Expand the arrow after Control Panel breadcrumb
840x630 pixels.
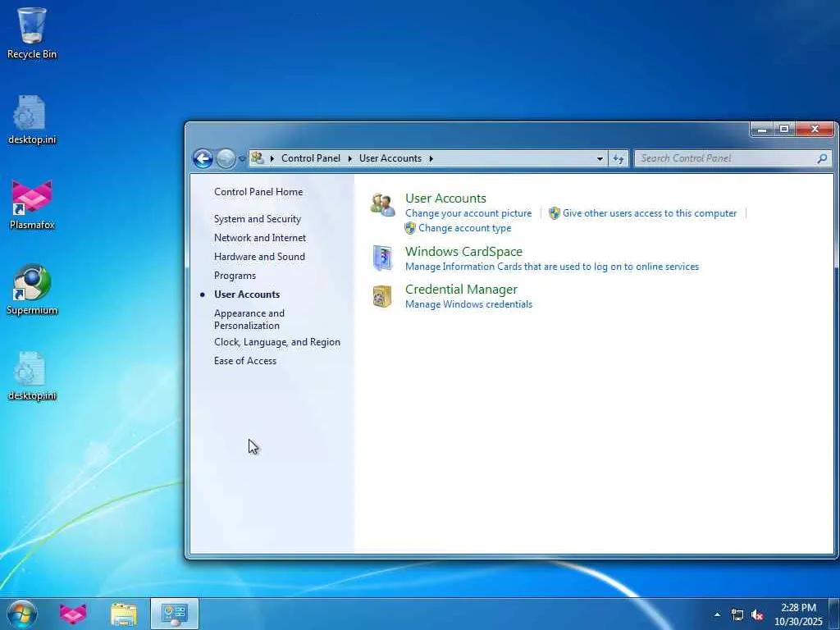(x=350, y=158)
